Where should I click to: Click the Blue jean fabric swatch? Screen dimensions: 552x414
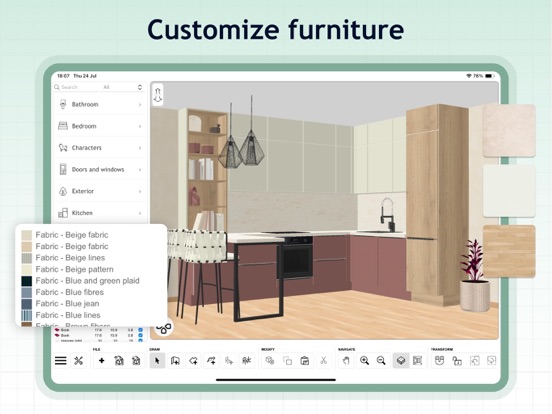coord(27,304)
